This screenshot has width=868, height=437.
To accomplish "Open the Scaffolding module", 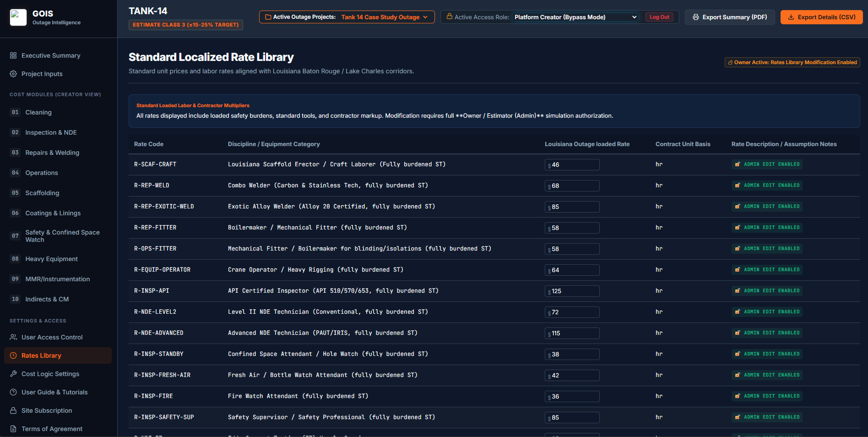I will [58, 193].
